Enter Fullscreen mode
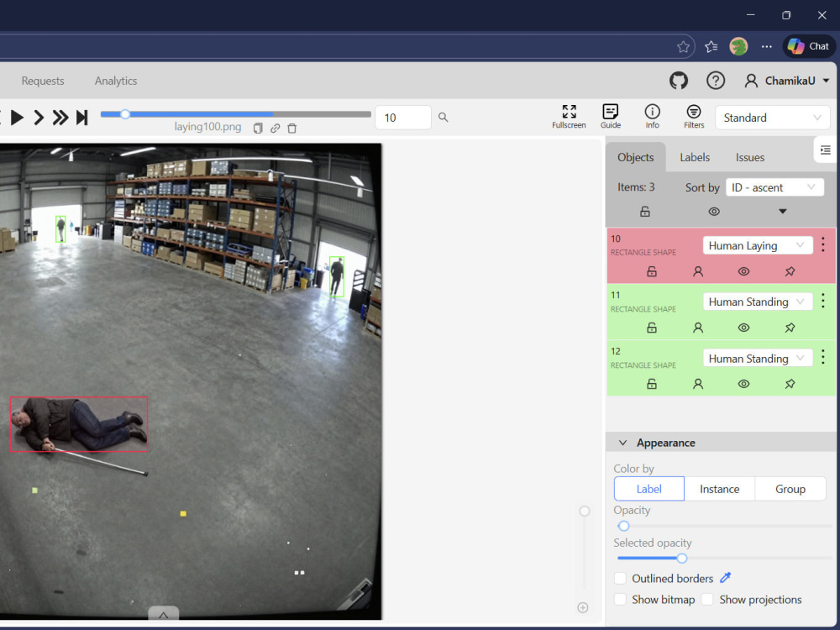Screen dimensions: 840x630 [569, 117]
